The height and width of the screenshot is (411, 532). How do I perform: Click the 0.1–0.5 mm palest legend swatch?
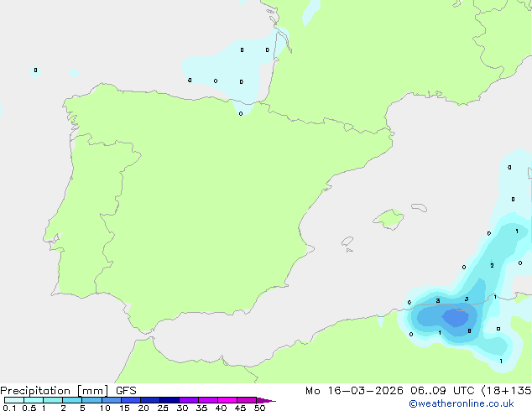[14, 400]
